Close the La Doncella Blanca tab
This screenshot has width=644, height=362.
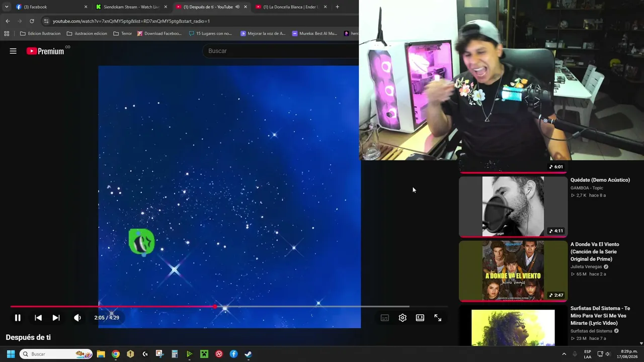click(x=326, y=7)
